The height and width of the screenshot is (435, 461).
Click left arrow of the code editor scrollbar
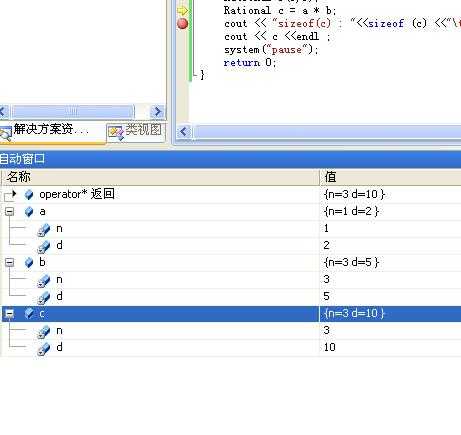tap(184, 132)
